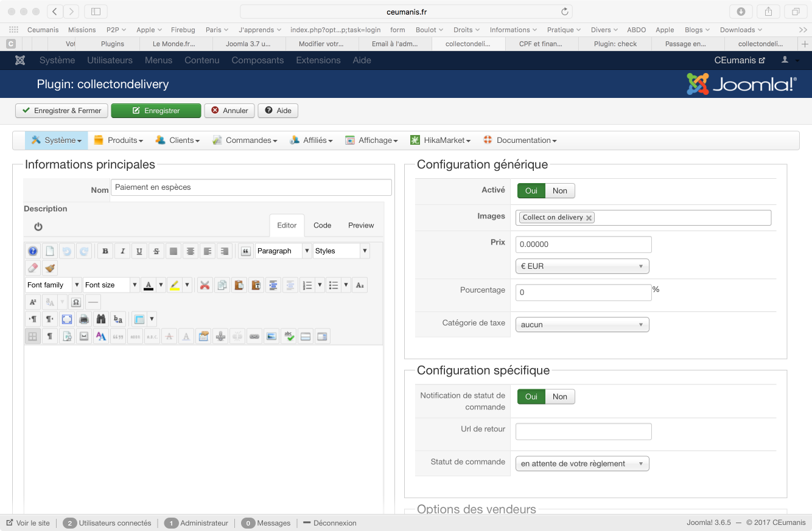
Task: Set Activé to Non
Action: [559, 191]
